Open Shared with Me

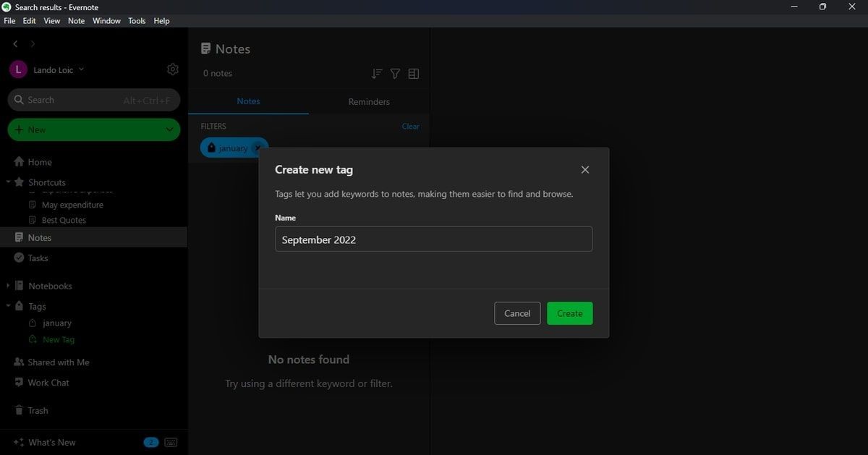click(59, 362)
